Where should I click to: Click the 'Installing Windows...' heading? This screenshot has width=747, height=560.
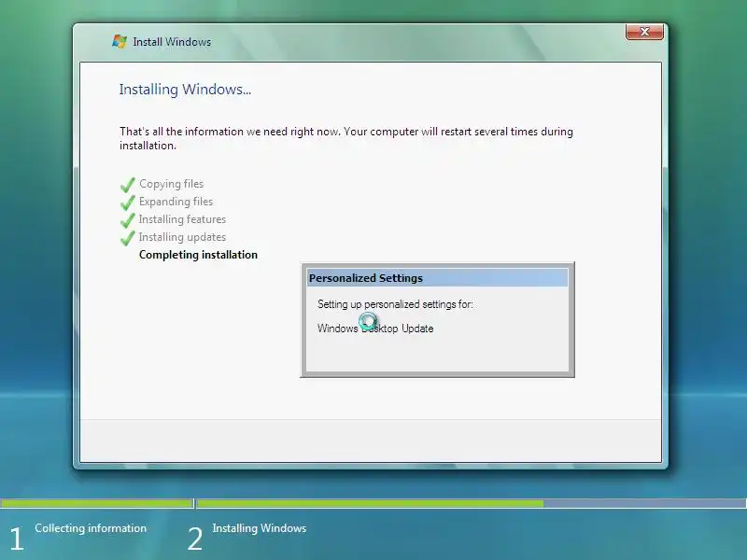pos(185,89)
